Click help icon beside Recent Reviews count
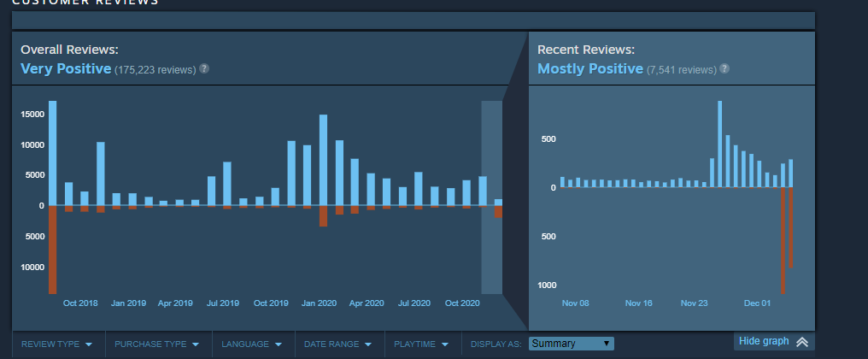This screenshot has height=359, width=868. (724, 68)
